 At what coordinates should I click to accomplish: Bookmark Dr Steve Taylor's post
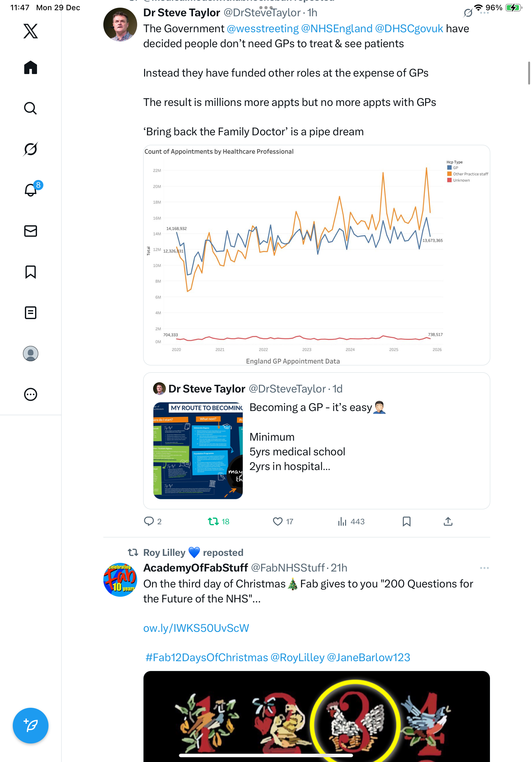coord(406,521)
